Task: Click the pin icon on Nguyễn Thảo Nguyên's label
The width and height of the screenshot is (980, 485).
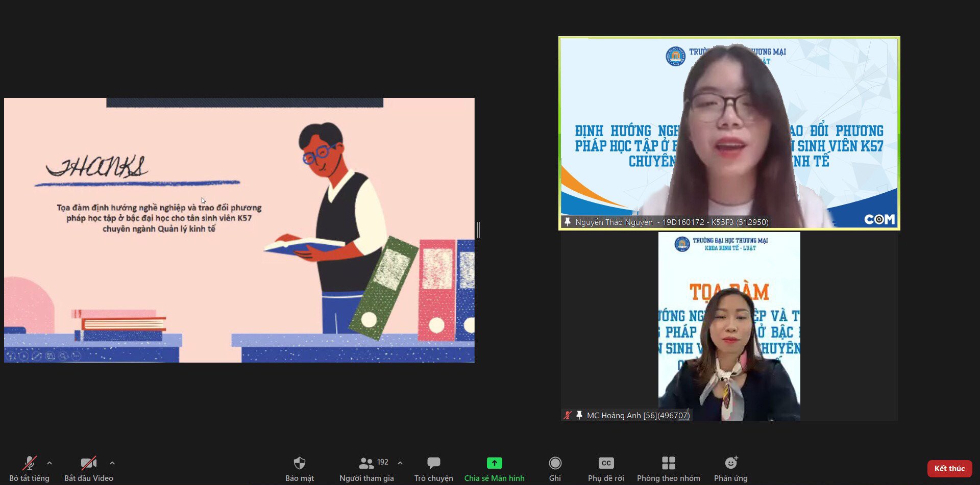Action: (x=567, y=222)
